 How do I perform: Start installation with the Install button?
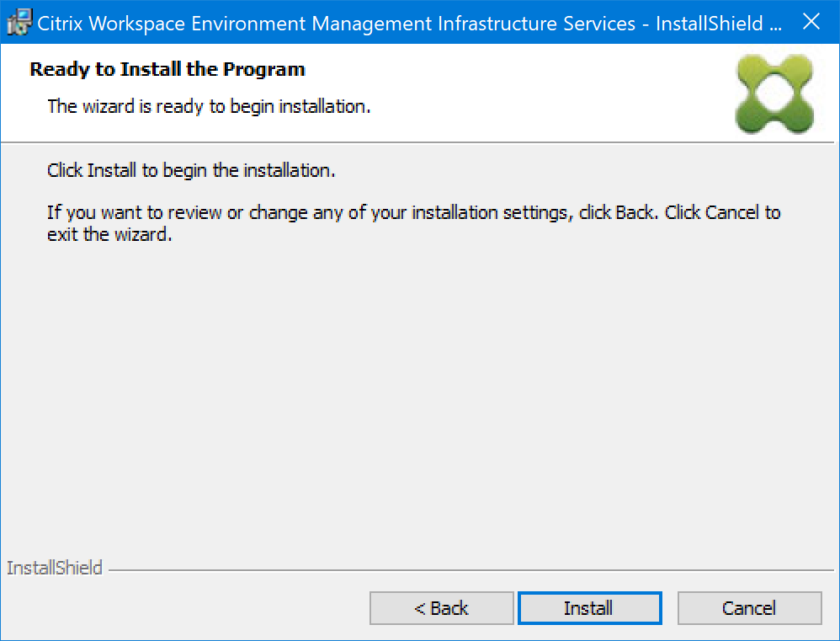(589, 608)
